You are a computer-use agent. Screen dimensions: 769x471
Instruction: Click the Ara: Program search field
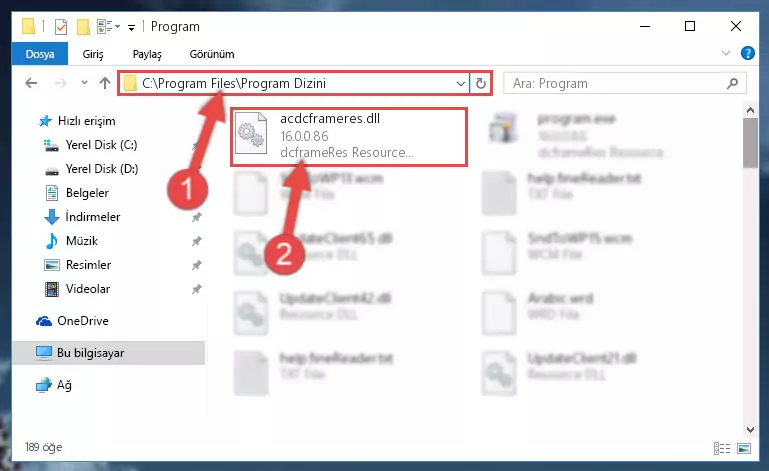pyautogui.click(x=618, y=83)
